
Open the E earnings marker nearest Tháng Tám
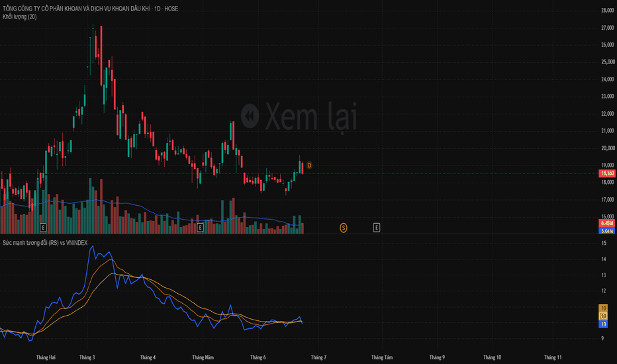click(377, 228)
